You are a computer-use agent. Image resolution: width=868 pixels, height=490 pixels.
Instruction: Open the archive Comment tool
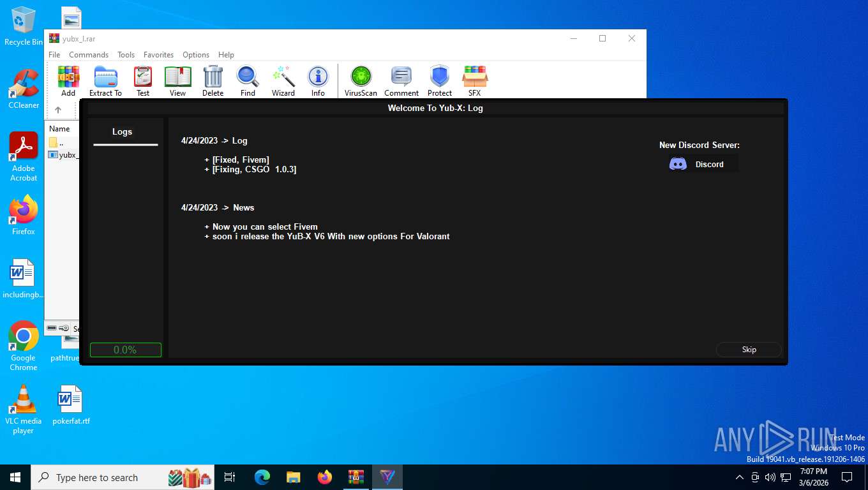coord(401,81)
